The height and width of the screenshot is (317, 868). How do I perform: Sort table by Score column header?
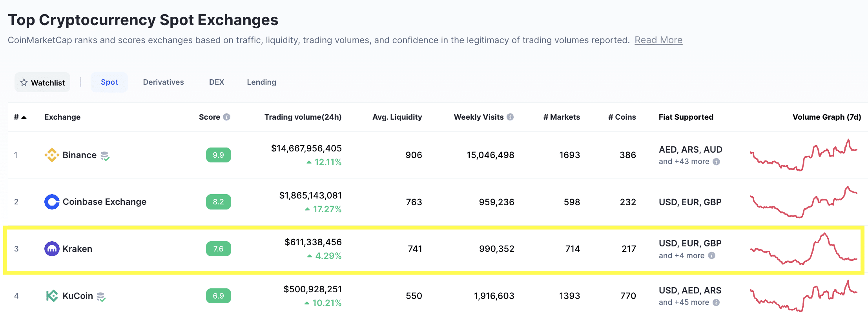(x=210, y=117)
